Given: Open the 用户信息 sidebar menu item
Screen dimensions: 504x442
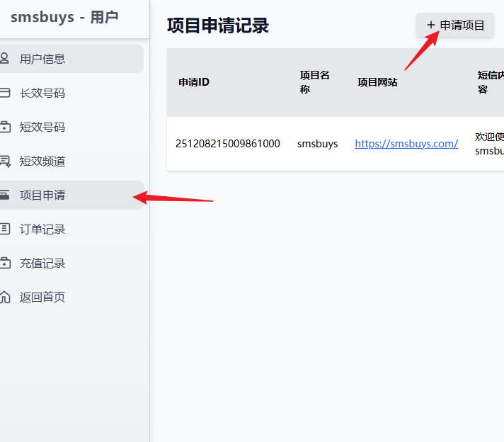Looking at the screenshot, I should point(42,59).
